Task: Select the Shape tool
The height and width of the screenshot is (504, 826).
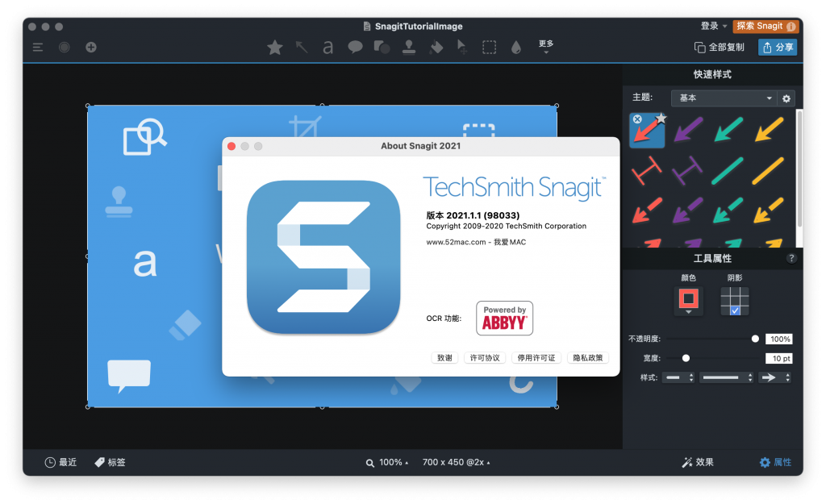Action: pos(382,48)
